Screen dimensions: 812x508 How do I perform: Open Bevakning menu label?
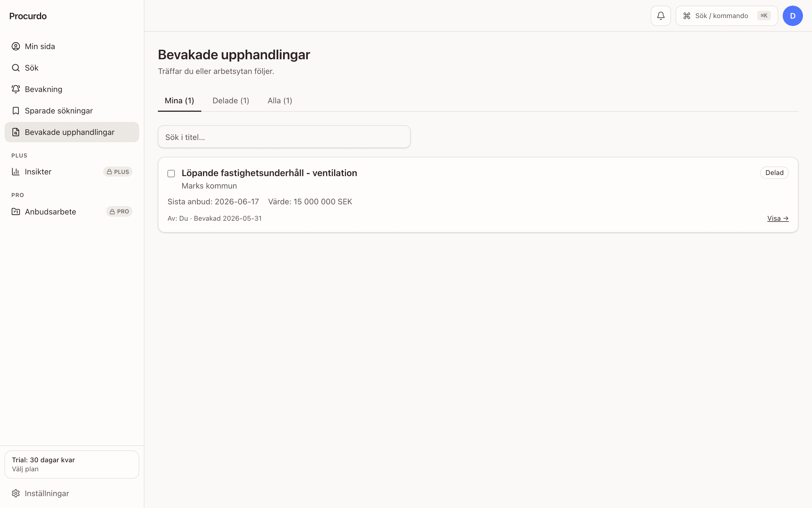click(x=44, y=89)
